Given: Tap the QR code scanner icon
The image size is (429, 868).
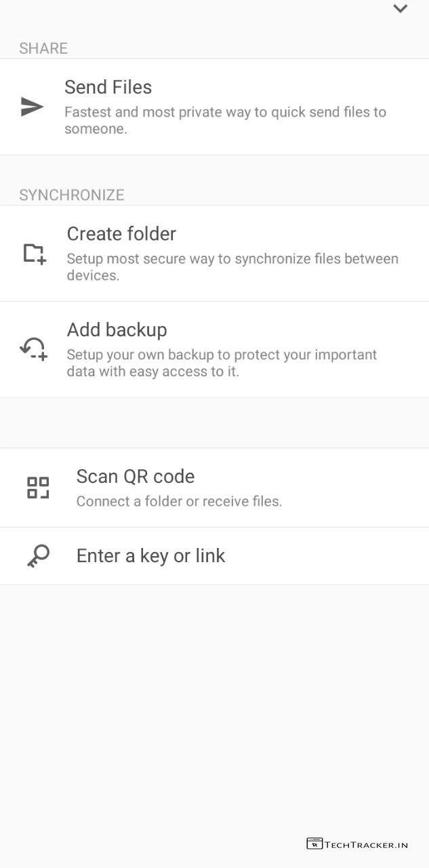Looking at the screenshot, I should [x=38, y=488].
